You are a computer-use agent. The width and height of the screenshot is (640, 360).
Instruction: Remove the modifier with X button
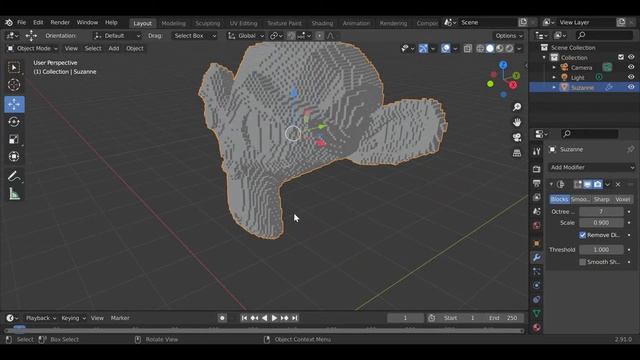pyautogui.click(x=618, y=184)
